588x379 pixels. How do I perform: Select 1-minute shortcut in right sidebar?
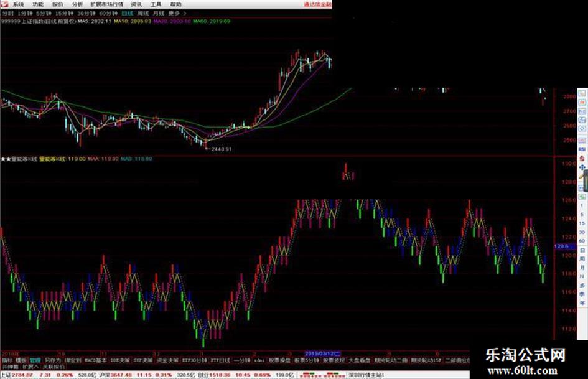point(582,206)
